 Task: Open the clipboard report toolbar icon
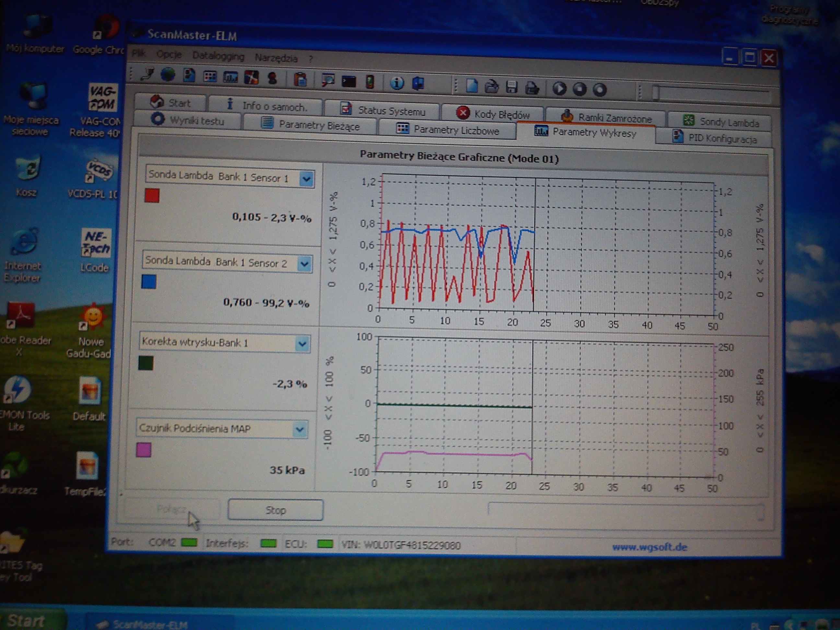[x=300, y=79]
